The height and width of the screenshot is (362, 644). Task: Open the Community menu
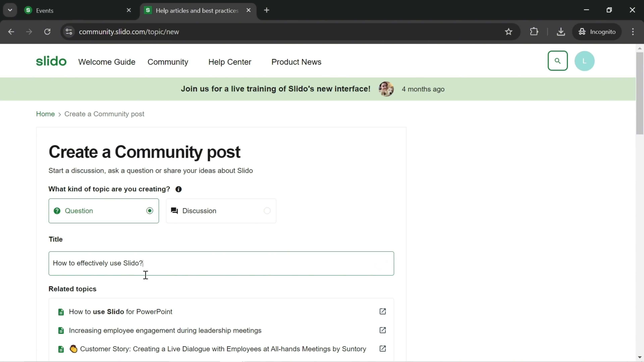coord(168,62)
